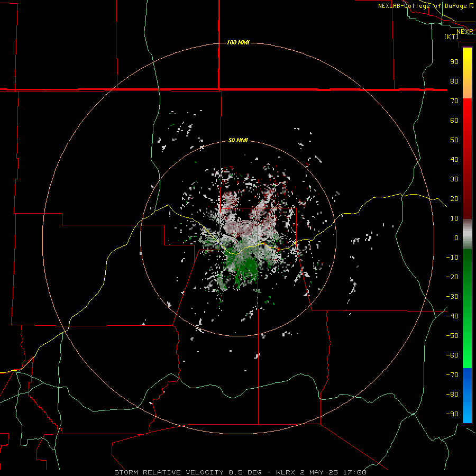Click the -60 value on velocity scale
Image resolution: width=476 pixels, height=476 pixels.
point(452,355)
